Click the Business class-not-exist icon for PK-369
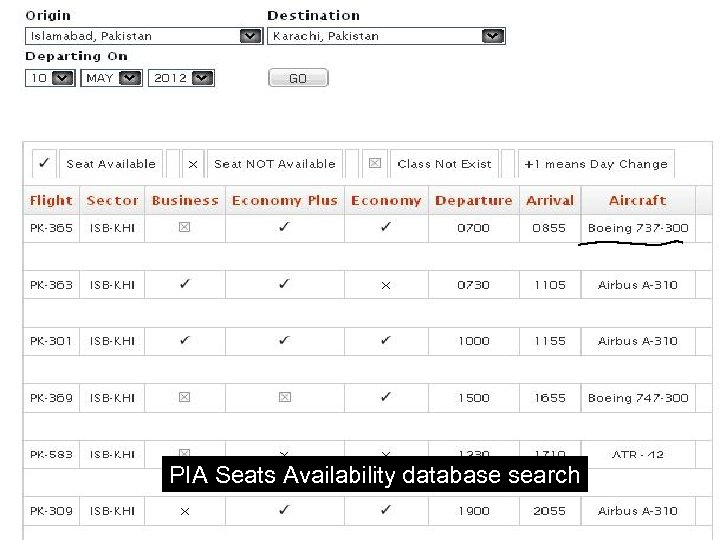 point(185,397)
